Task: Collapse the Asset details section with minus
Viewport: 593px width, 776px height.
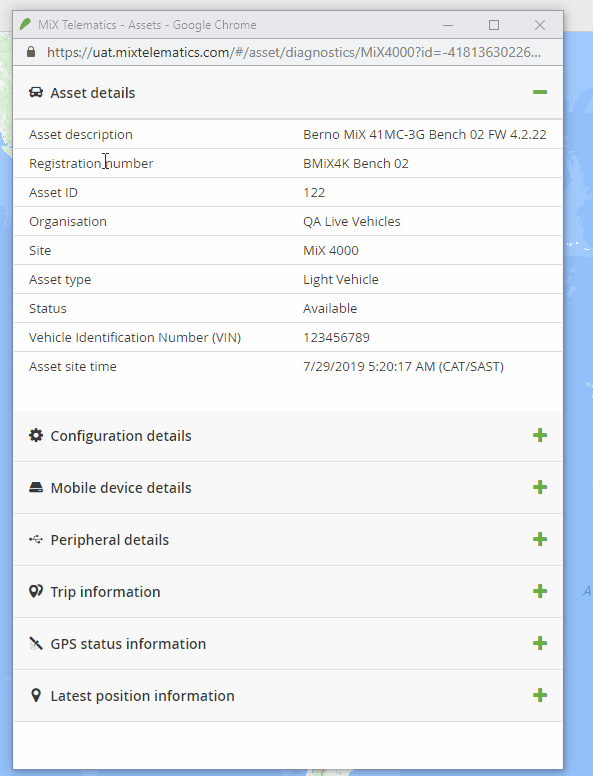Action: (x=540, y=92)
